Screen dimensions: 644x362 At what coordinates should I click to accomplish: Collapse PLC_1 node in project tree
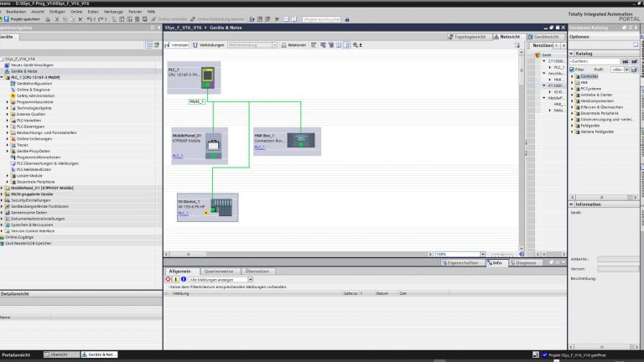(2, 77)
